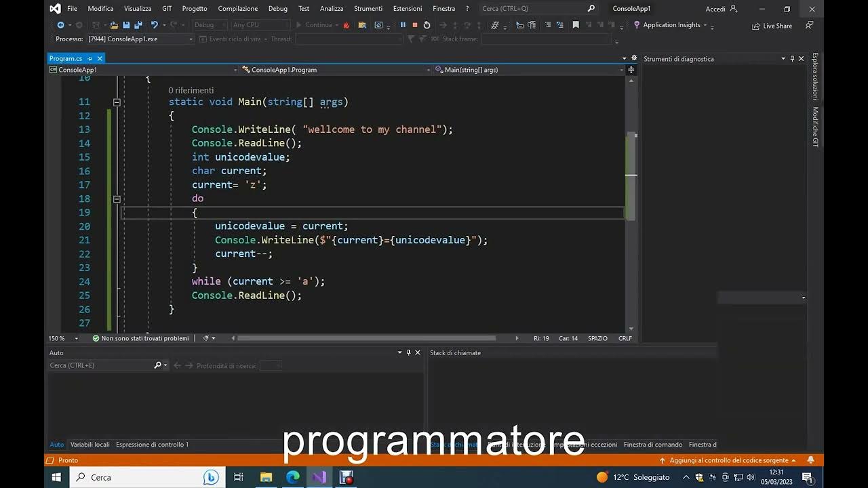Open the Compilazione menu
The image size is (868, 488).
pyautogui.click(x=238, y=9)
